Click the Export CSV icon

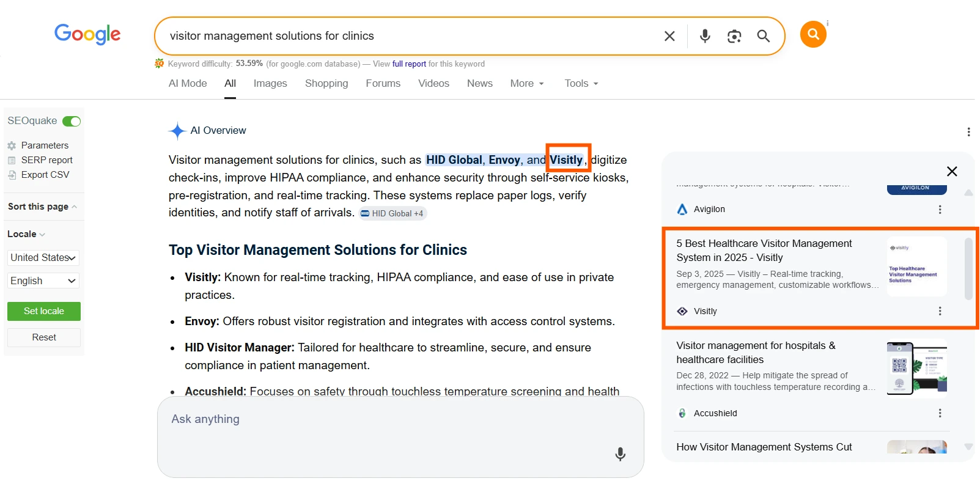click(x=12, y=175)
